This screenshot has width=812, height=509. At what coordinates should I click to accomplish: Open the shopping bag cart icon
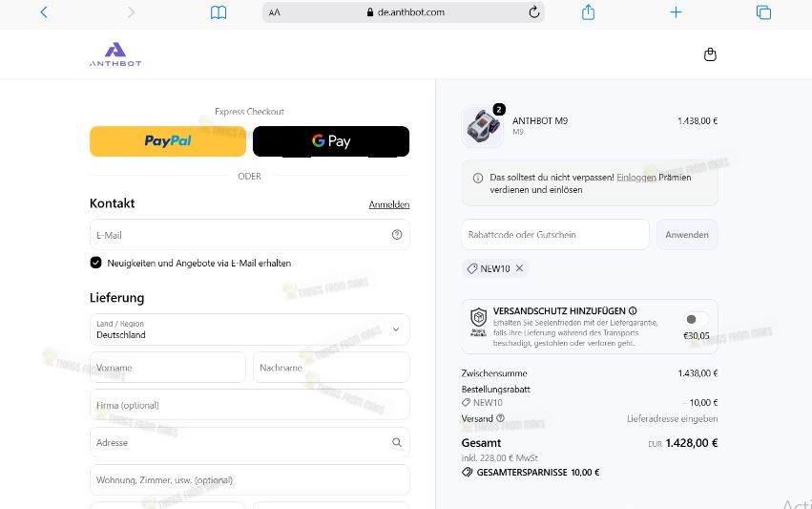click(x=710, y=54)
